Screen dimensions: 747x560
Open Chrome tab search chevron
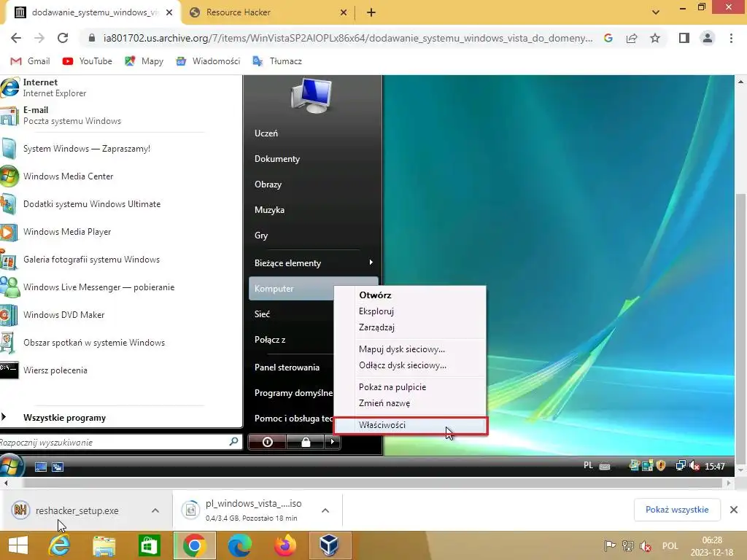pos(656,12)
